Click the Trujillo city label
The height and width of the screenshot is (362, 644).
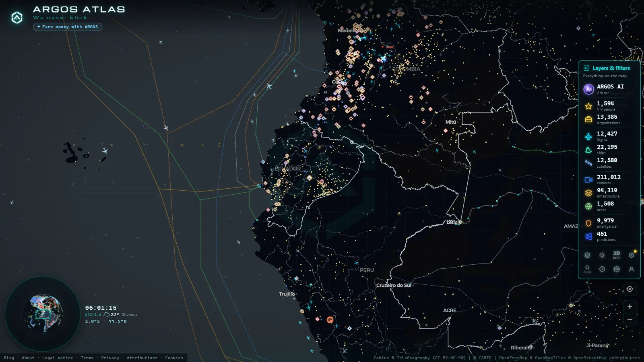(x=287, y=294)
